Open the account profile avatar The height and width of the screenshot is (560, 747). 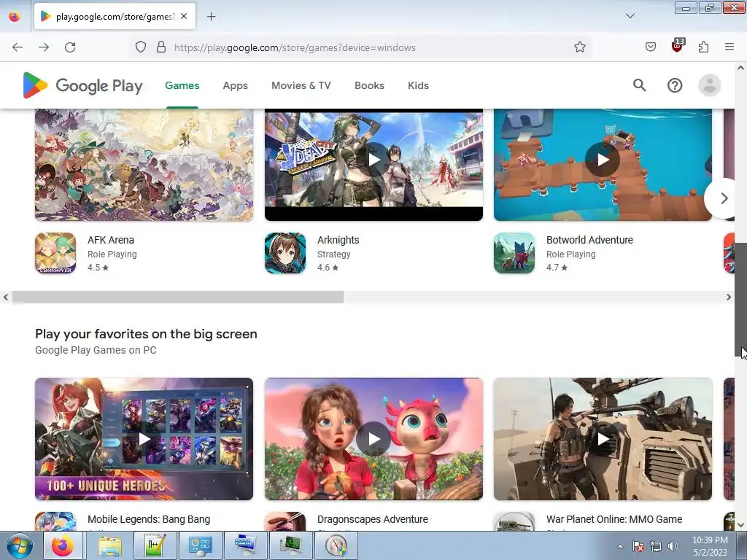pyautogui.click(x=709, y=86)
